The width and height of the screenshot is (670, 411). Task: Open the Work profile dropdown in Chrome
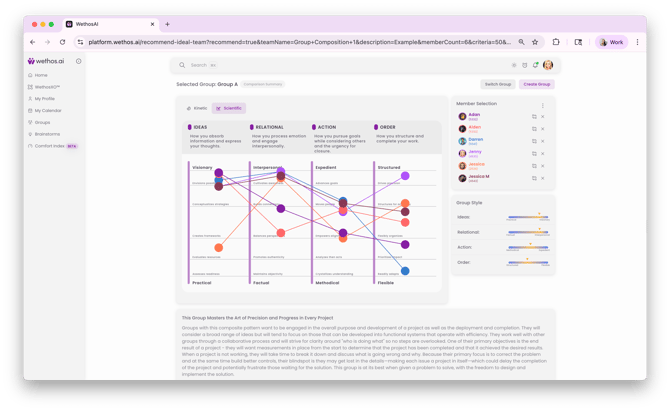[x=610, y=42]
